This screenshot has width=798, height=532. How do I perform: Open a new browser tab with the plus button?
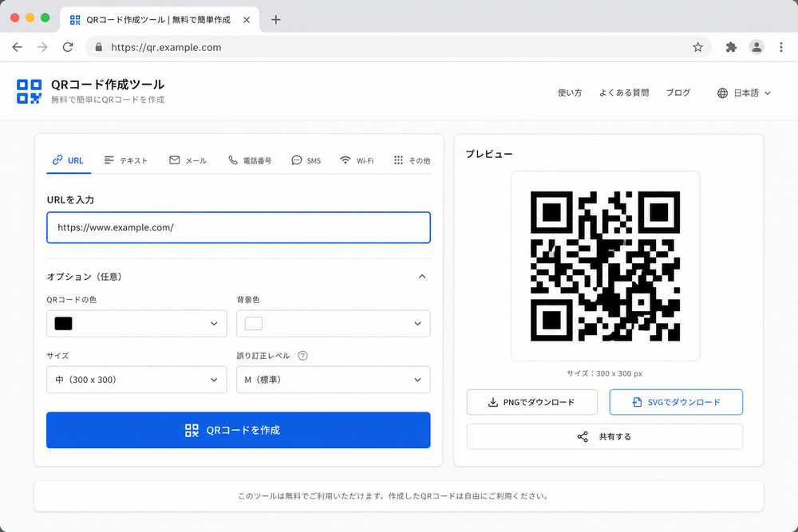[x=276, y=20]
